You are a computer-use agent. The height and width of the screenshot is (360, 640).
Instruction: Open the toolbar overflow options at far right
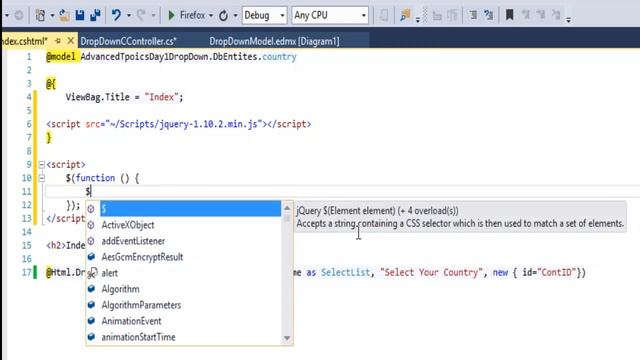pyautogui.click(x=569, y=19)
